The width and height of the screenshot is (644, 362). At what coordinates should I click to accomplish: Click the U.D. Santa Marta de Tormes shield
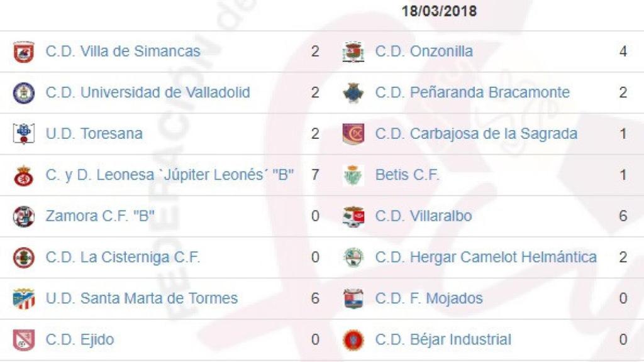23,298
